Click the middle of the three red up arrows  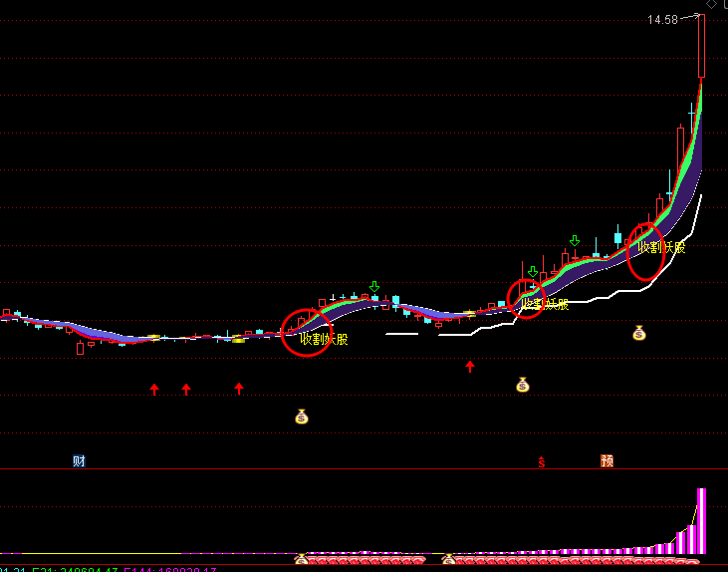point(186,389)
